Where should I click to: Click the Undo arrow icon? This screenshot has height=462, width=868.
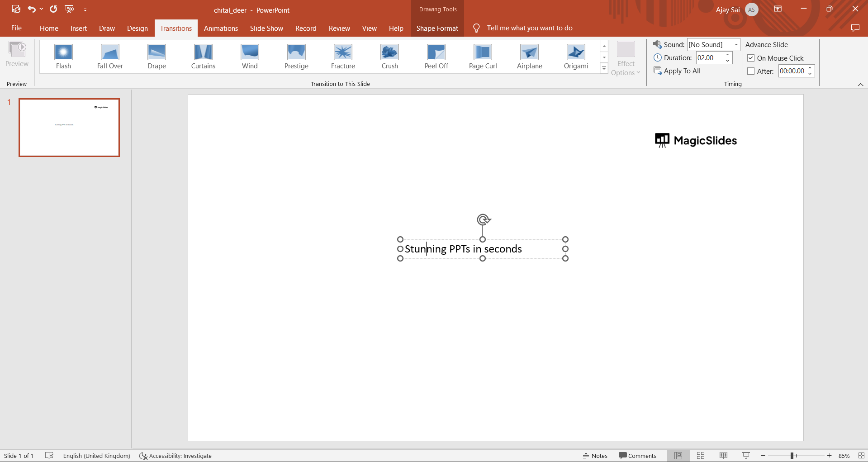pos(32,9)
